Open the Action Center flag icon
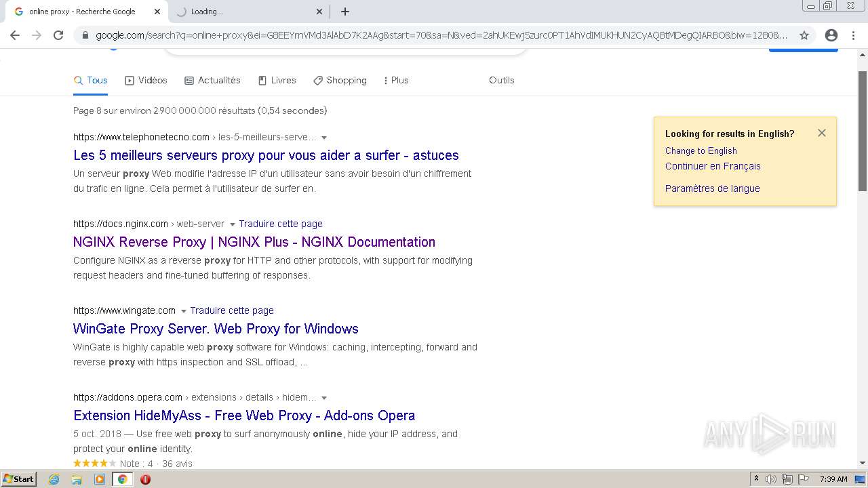868x488 pixels. pos(804,479)
